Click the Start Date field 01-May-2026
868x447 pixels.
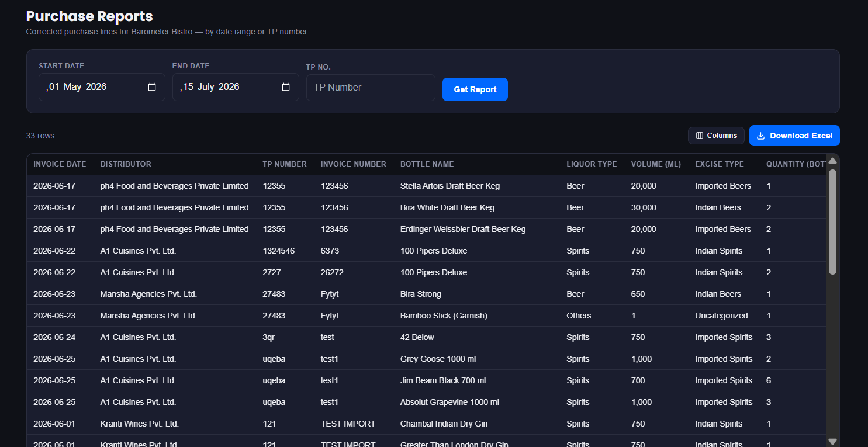(102, 87)
